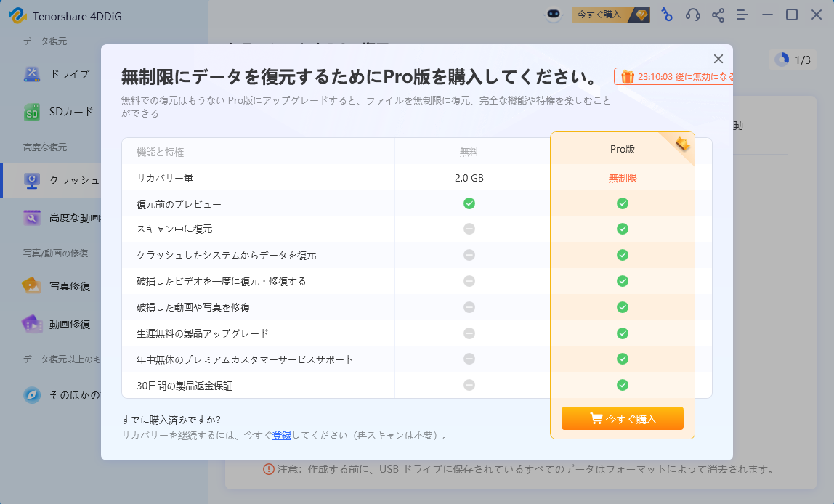Click the リカバリー量 row label

coord(166,178)
